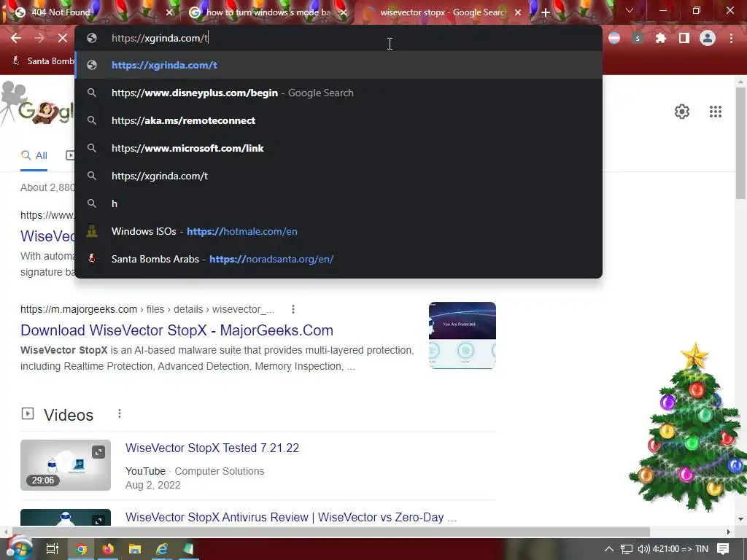This screenshot has height=560, width=747.
Task: Click the striped round extension icon
Action: point(614,38)
